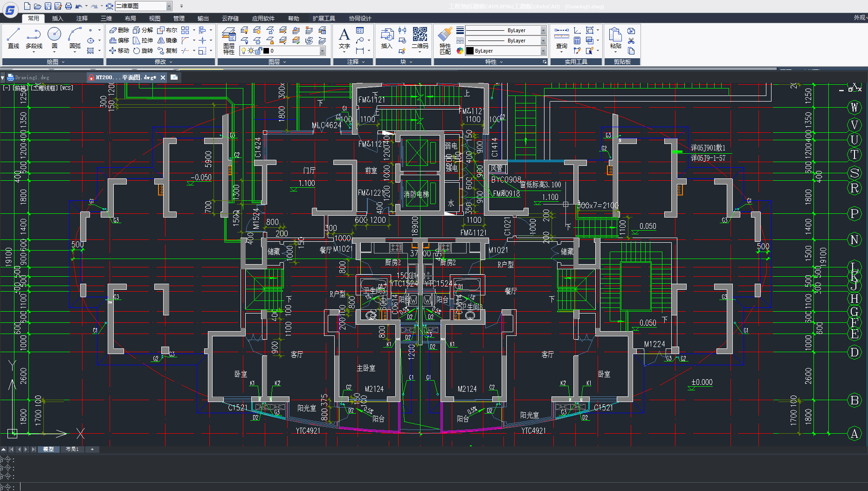The height and width of the screenshot is (491, 868).
Task: Expand the ByLayer color dropdown
Action: (x=543, y=51)
